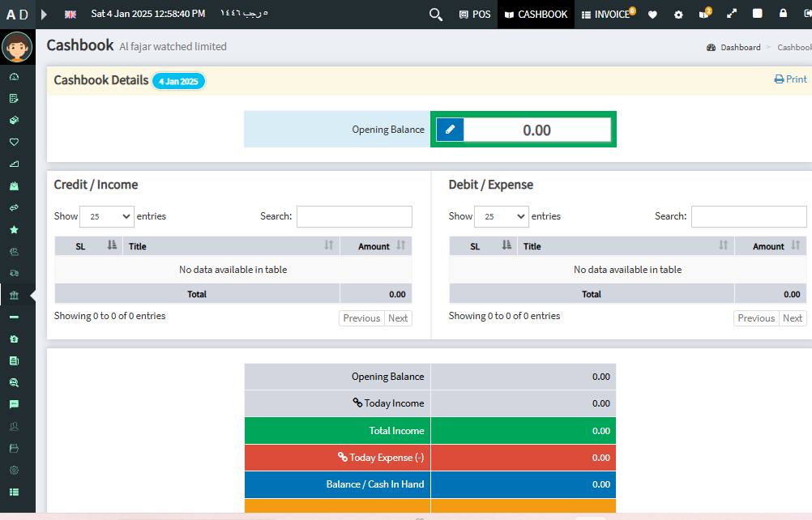
Task: Click Previous in Credit/Income pagination
Action: coord(361,318)
